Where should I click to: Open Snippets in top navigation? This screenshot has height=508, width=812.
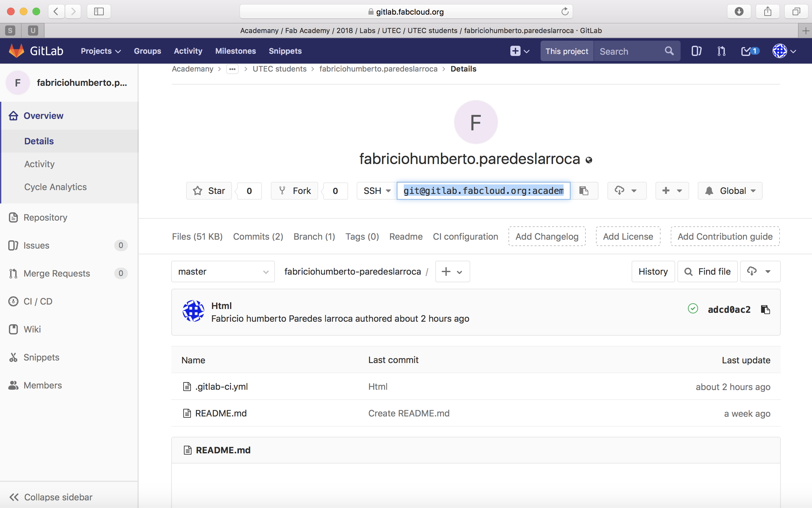[285, 51]
